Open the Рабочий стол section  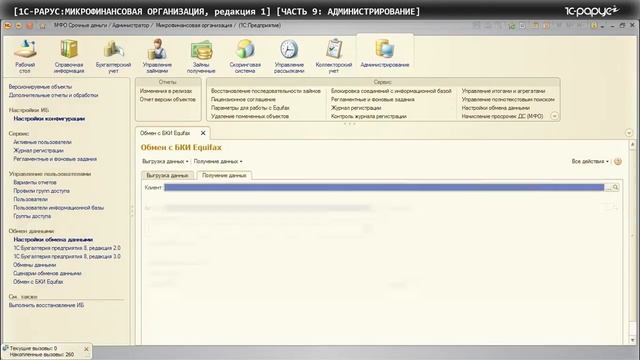click(x=25, y=56)
